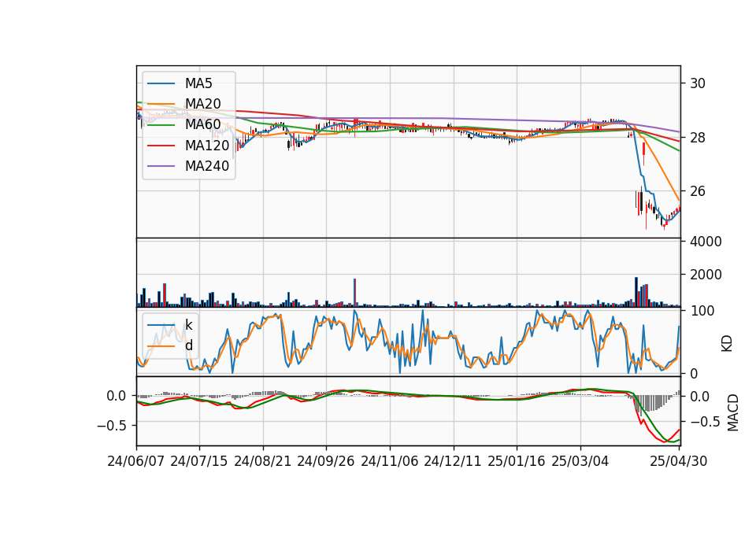This screenshot has width=756, height=543.
Task: Click the 25/03/04 date tick label
Action: coord(580,461)
